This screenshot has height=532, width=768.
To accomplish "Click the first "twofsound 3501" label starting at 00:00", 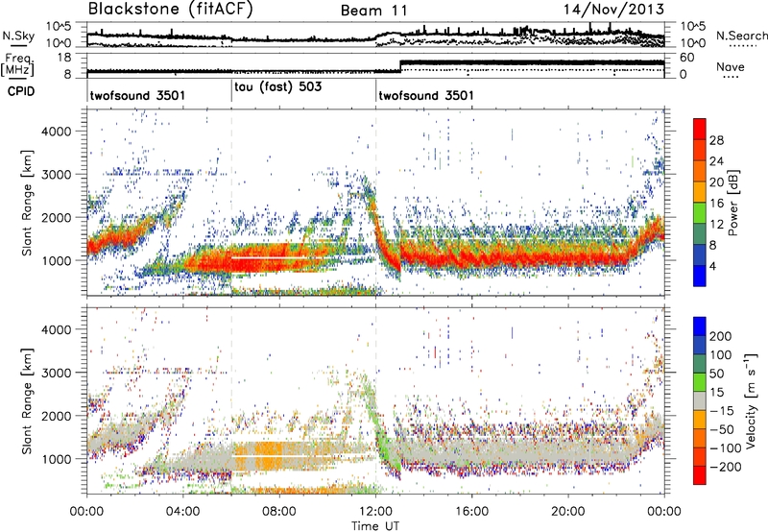I will [x=137, y=95].
